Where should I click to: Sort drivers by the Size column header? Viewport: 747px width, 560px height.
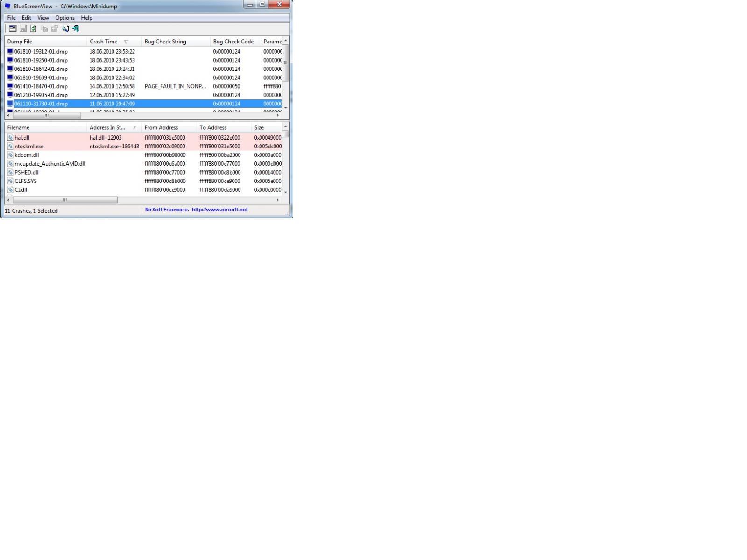pyautogui.click(x=267, y=127)
